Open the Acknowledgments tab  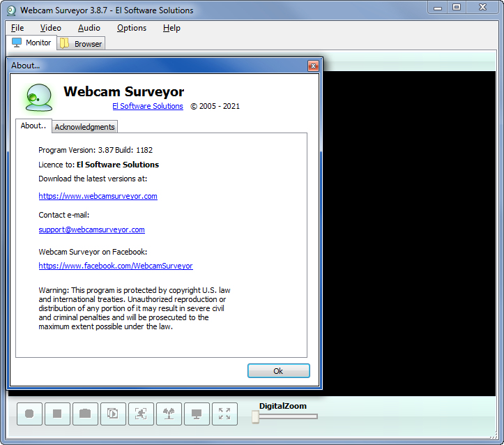84,127
